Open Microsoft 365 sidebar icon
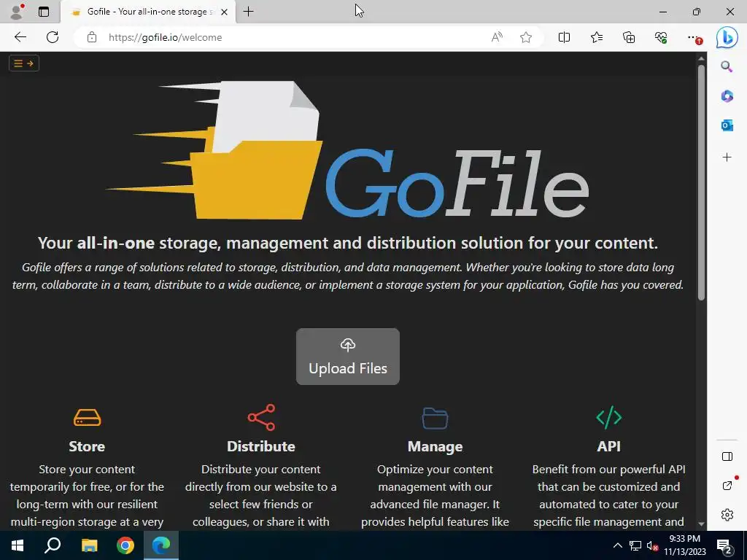The width and height of the screenshot is (747, 560). [x=727, y=96]
